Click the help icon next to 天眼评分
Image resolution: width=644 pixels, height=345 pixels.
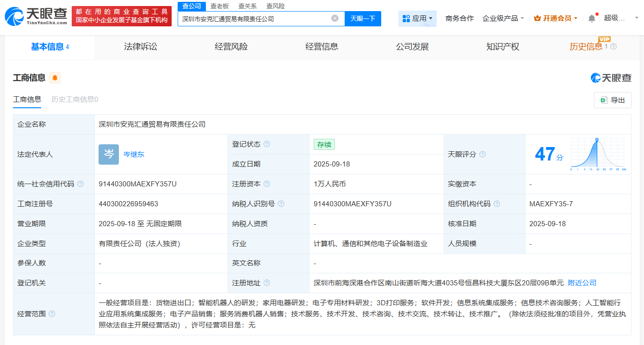[483, 154]
